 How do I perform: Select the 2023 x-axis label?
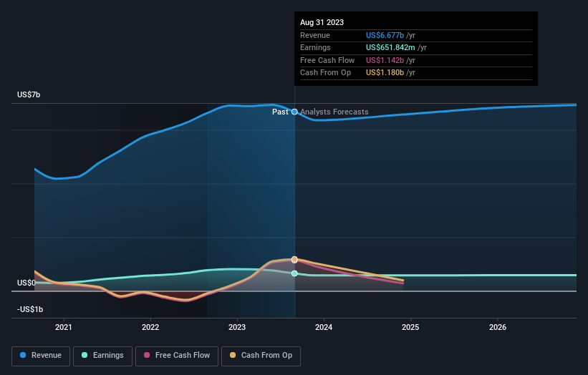pyautogui.click(x=237, y=327)
